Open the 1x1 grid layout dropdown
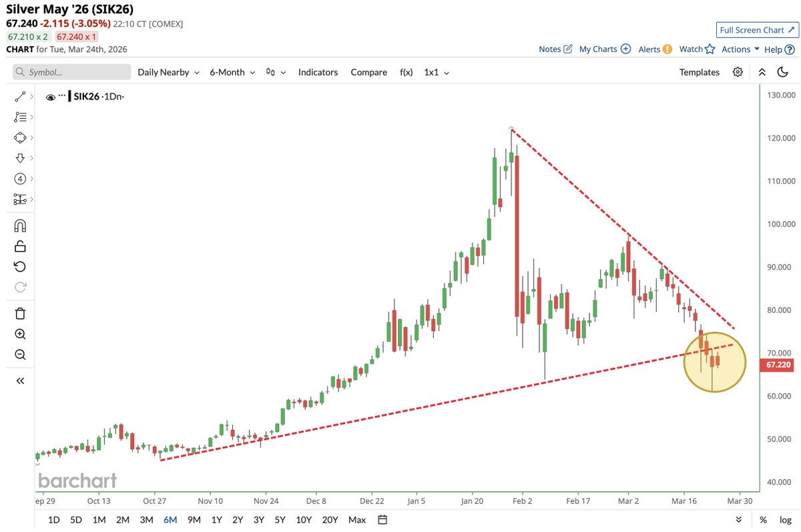The height and width of the screenshot is (532, 801). 437,72
